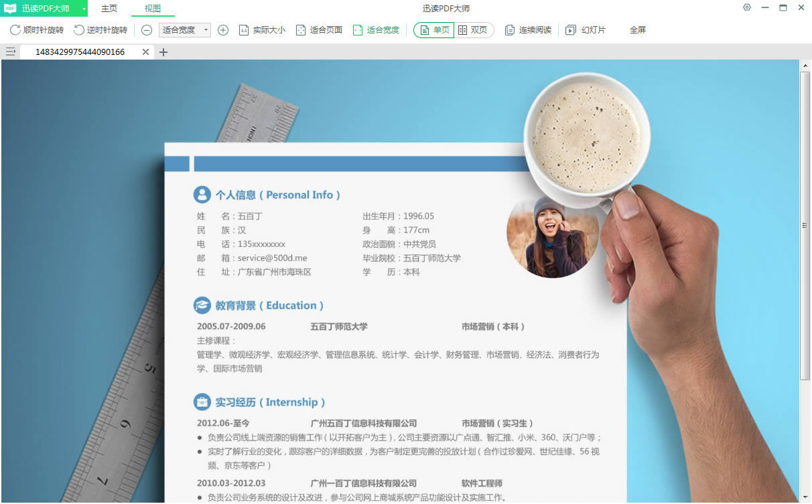Click the height value 177cm
Viewport: 812px width, 504px height.
point(417,230)
